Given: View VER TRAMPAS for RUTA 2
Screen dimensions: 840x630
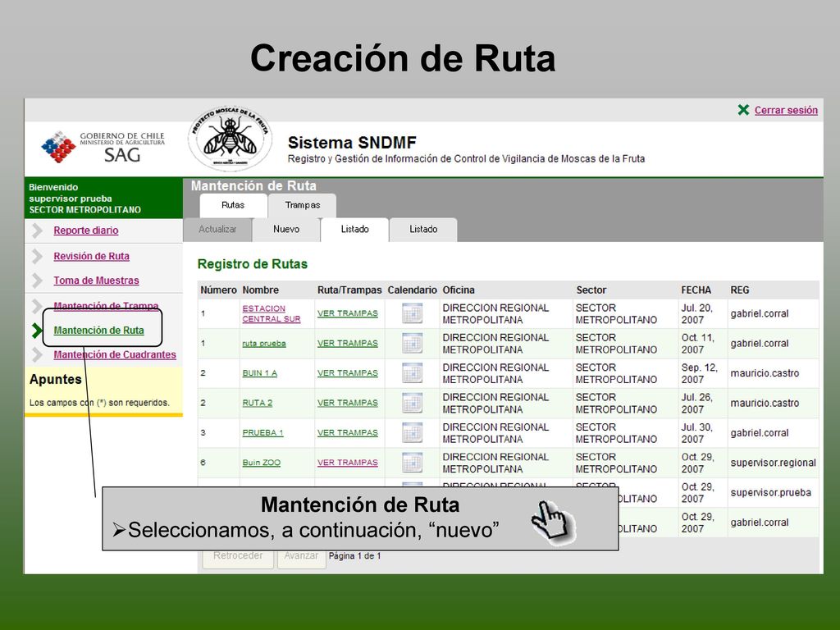Looking at the screenshot, I should click(x=347, y=403).
